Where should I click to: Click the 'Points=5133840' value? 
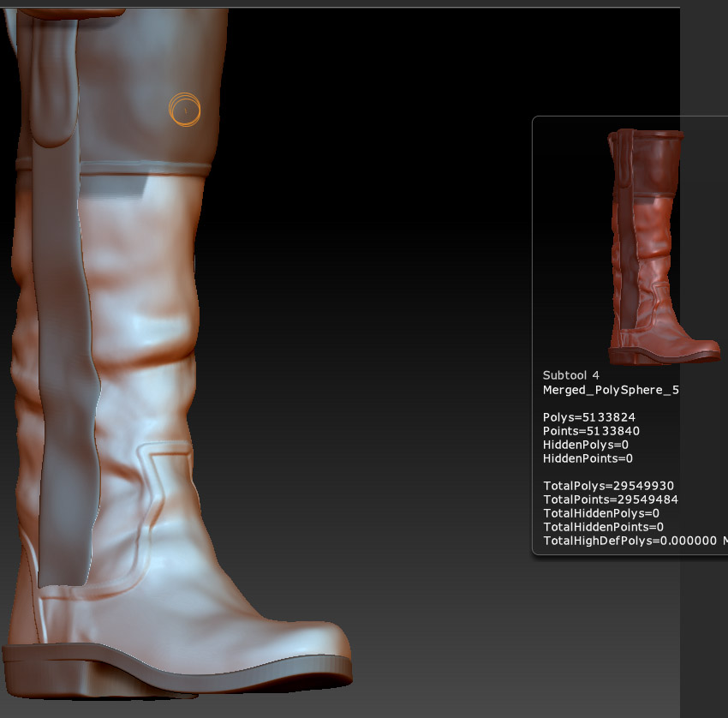[x=591, y=431]
